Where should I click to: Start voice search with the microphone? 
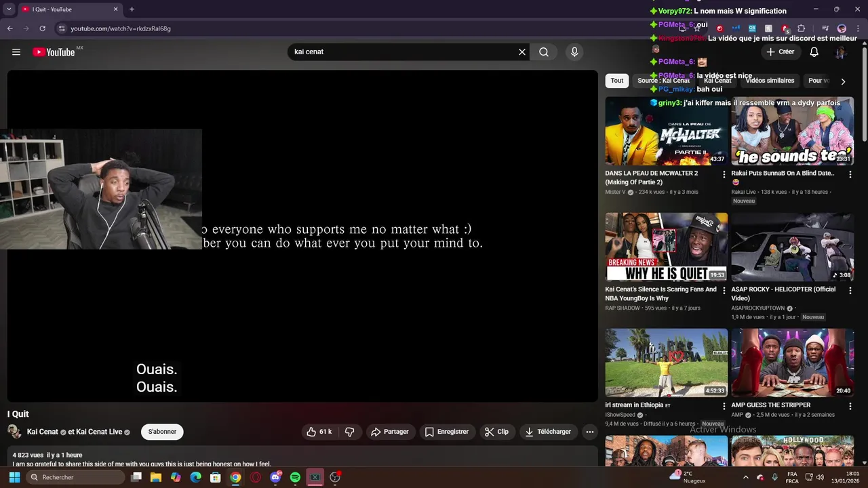pyautogui.click(x=574, y=52)
